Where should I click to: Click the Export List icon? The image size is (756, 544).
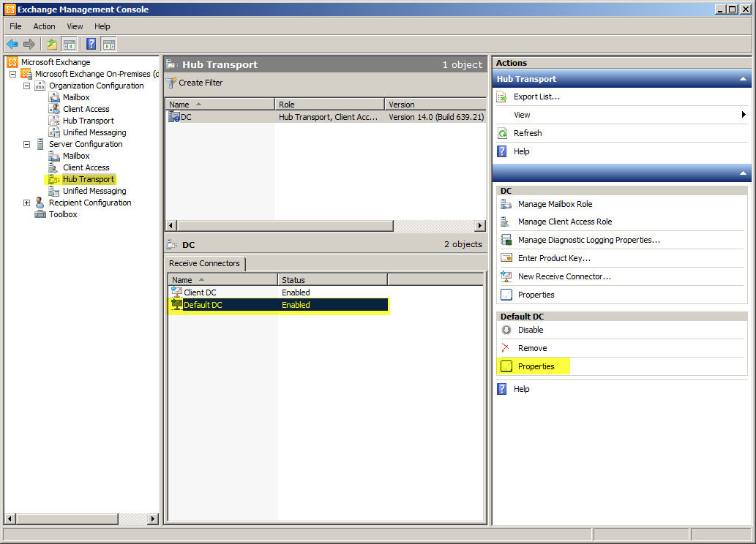coord(502,97)
